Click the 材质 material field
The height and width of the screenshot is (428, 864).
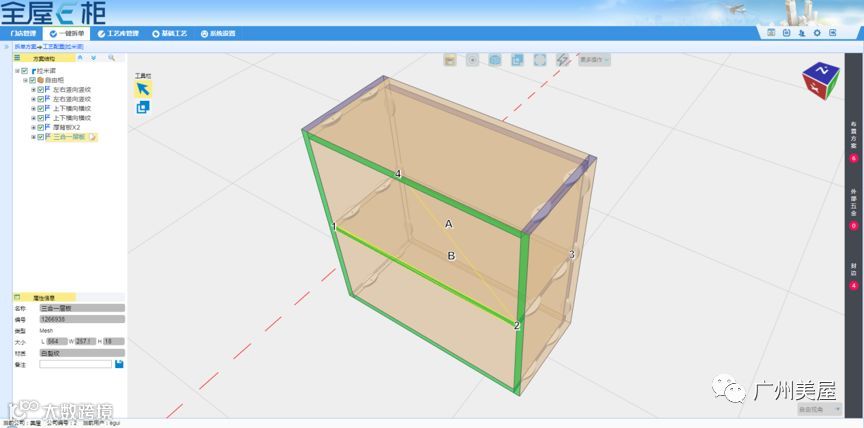click(82, 353)
